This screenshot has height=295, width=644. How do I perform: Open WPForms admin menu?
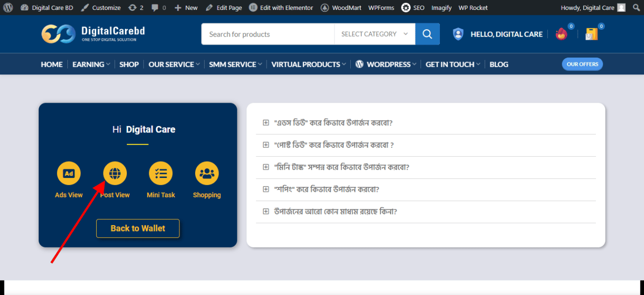tap(381, 7)
